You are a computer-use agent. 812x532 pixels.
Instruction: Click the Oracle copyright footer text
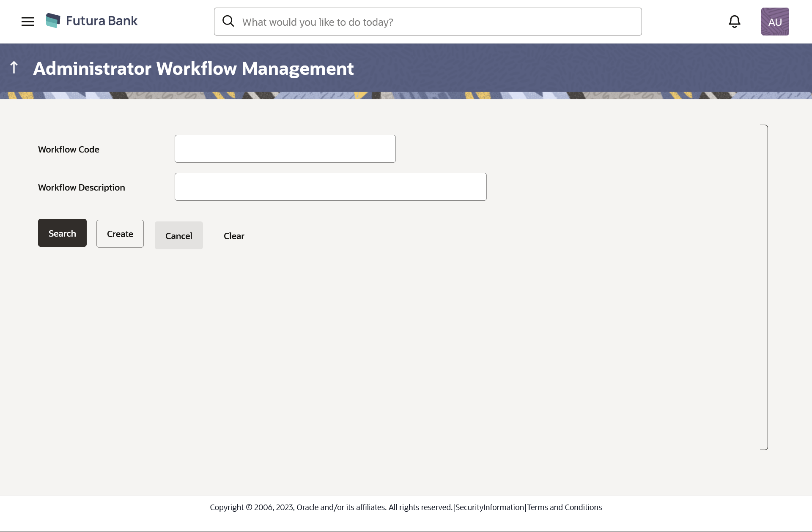point(331,507)
